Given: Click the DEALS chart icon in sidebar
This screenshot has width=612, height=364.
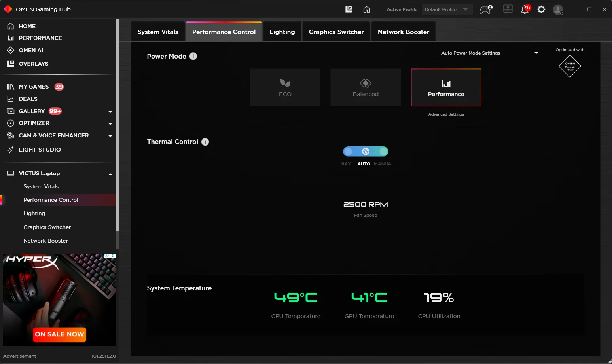Looking at the screenshot, I should (x=11, y=99).
